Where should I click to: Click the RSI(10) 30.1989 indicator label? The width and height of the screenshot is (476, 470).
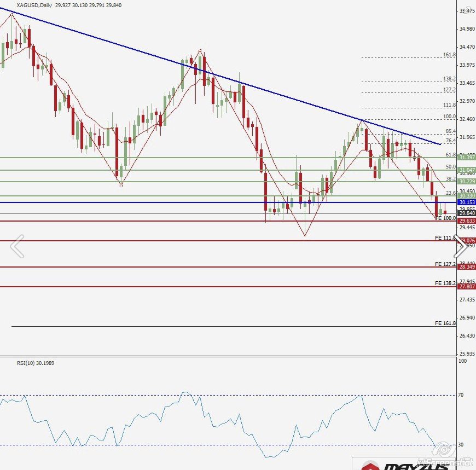point(36,363)
